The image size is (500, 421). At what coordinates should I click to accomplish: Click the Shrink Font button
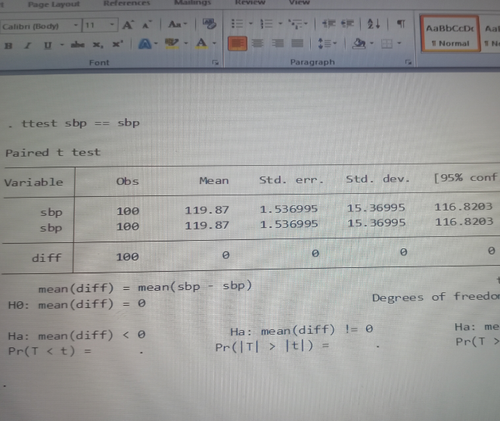[x=146, y=25]
